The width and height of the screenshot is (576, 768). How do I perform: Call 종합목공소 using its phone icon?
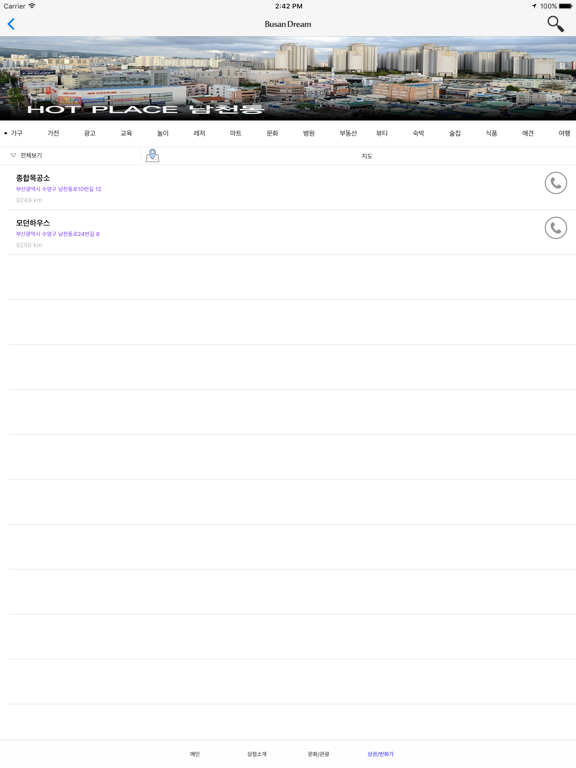pyautogui.click(x=555, y=183)
